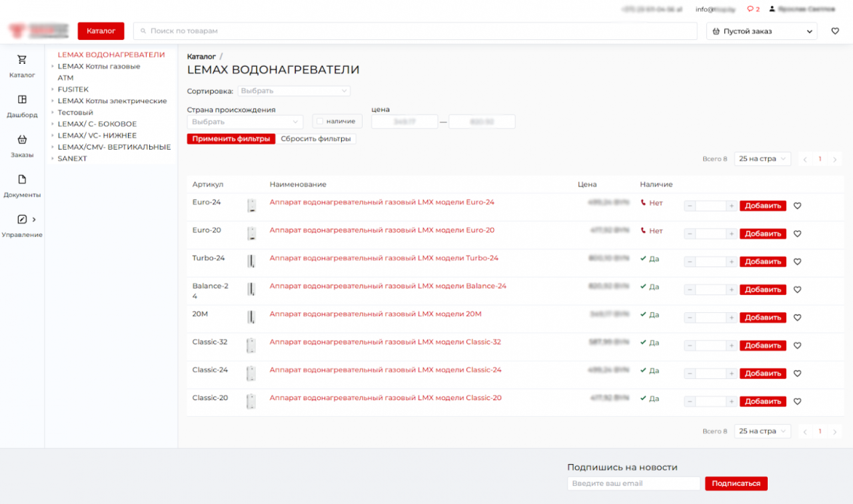Open the Turbo-24 product thumbnail
The image size is (853, 504).
[251, 262]
